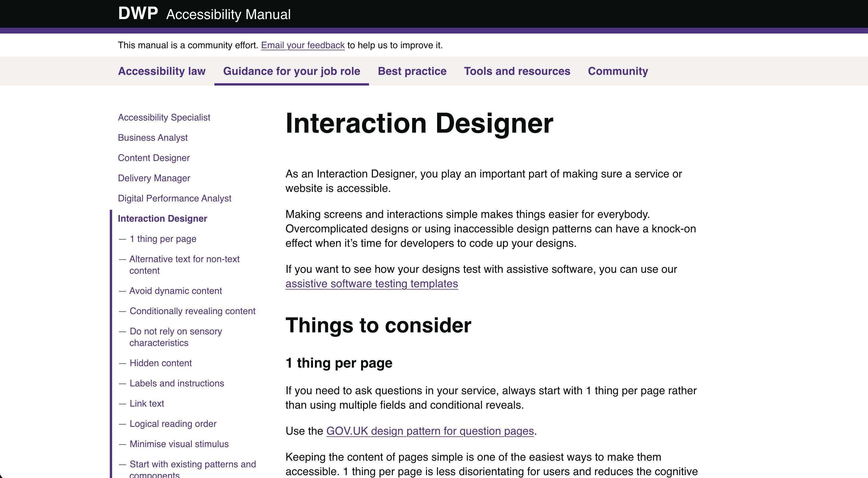Image resolution: width=868 pixels, height=478 pixels.
Task: Click paragraph starting 'Making screens and interactions simple'
Action: coord(491,229)
